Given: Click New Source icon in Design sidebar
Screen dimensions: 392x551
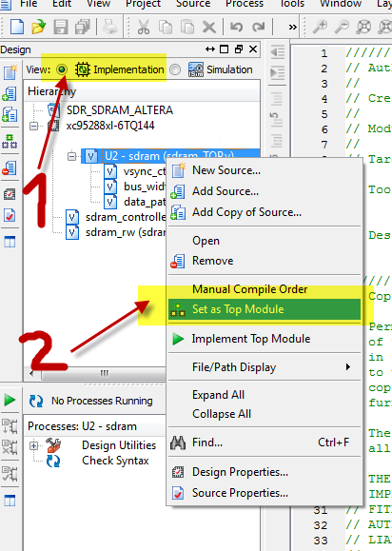Looking at the screenshot, I should [x=10, y=72].
